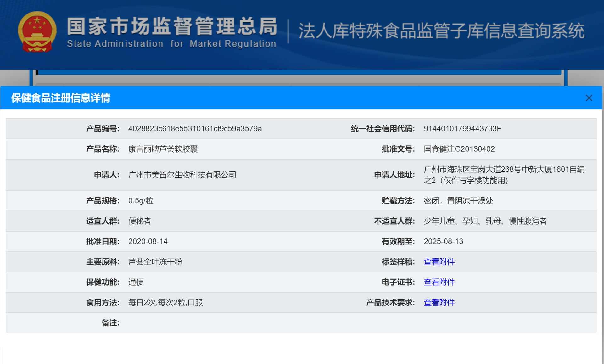Click the national emblem logo
Image resolution: width=604 pixels, height=364 pixels.
pyautogui.click(x=37, y=32)
